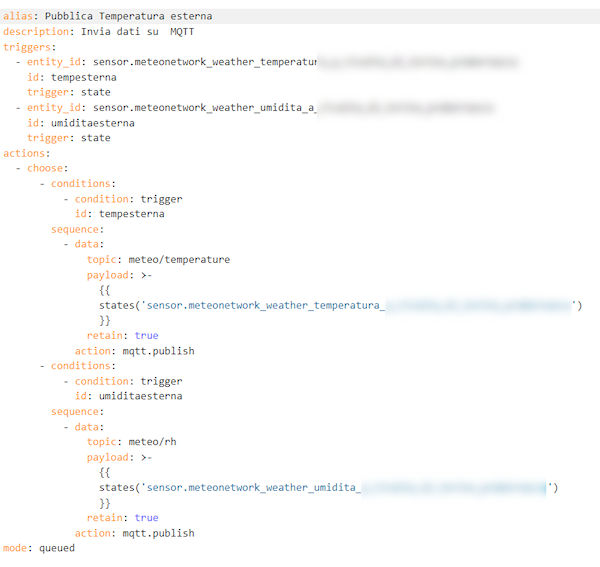Click the 'description' key

tap(36, 32)
